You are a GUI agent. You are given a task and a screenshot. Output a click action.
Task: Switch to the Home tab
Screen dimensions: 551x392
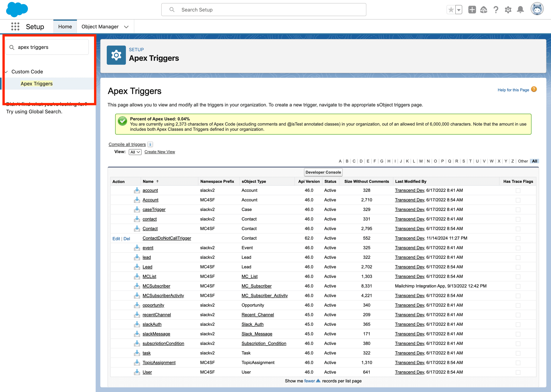(65, 27)
